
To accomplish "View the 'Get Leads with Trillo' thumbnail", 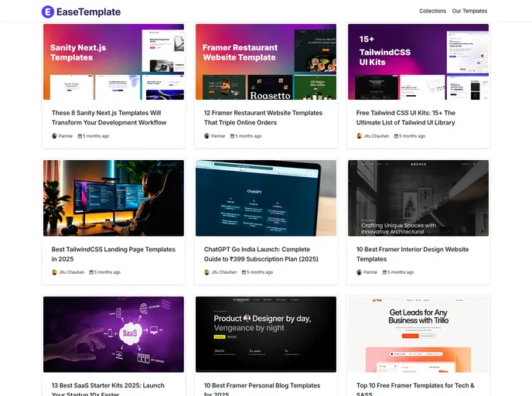I will (x=418, y=335).
